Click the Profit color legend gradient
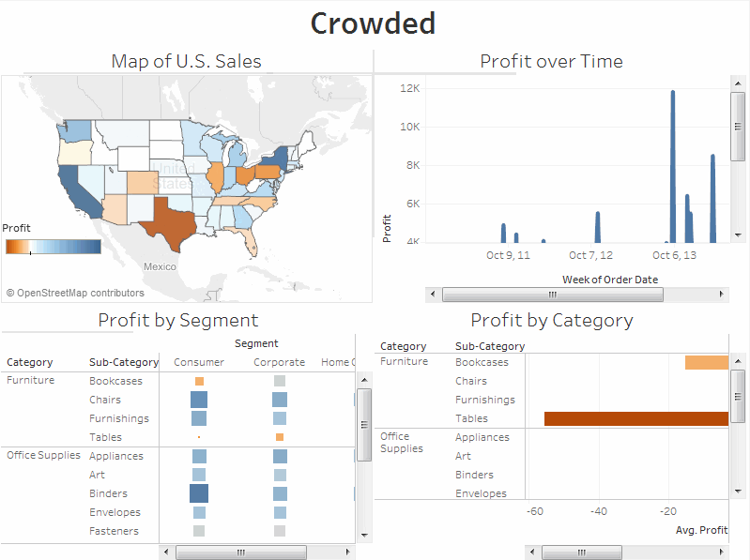750x560 pixels. click(53, 246)
